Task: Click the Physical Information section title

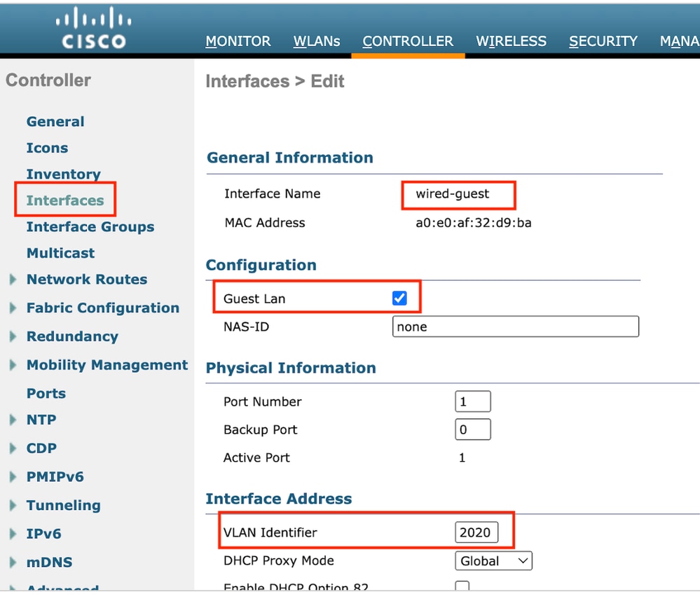Action: coord(291,368)
